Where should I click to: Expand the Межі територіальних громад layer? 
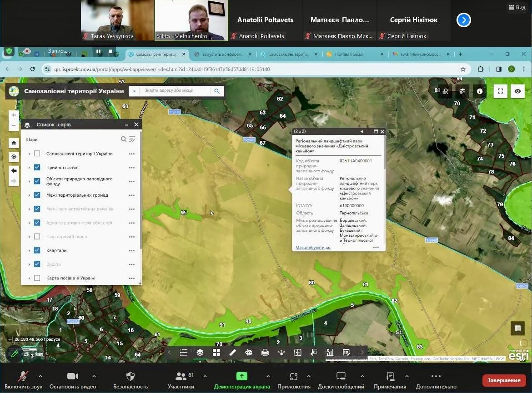pyautogui.click(x=29, y=195)
